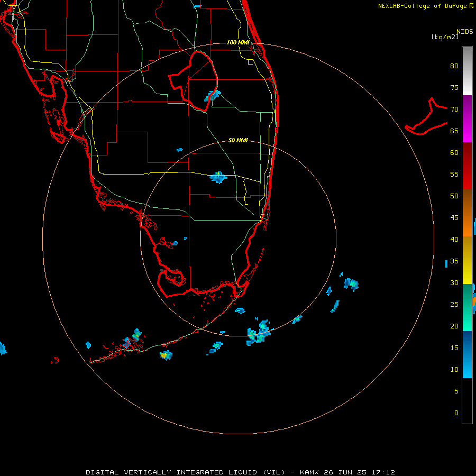Select the 30 value on the color scale
The width and height of the screenshot is (476, 476).
(454, 283)
